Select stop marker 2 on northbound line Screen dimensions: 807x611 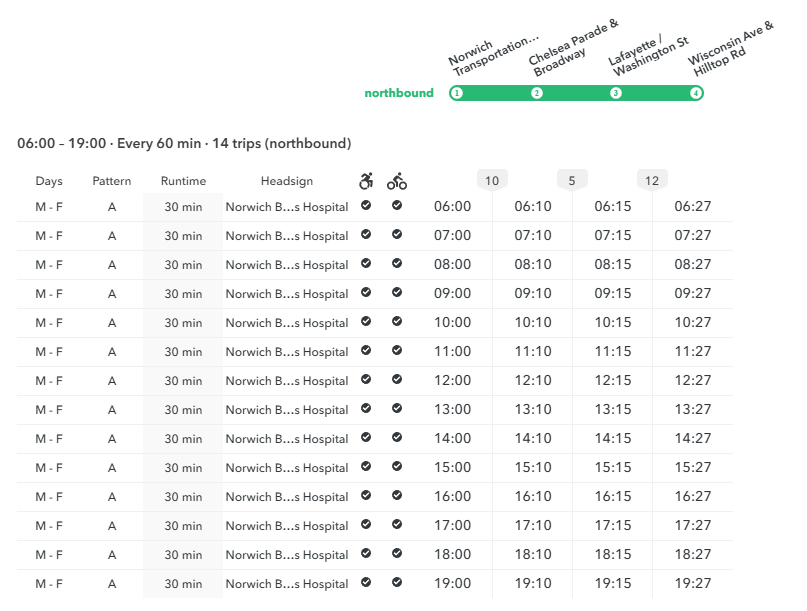537,93
